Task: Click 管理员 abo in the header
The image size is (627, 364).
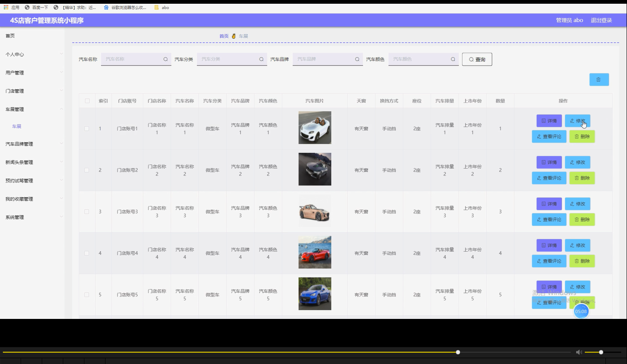Action: coord(570,20)
